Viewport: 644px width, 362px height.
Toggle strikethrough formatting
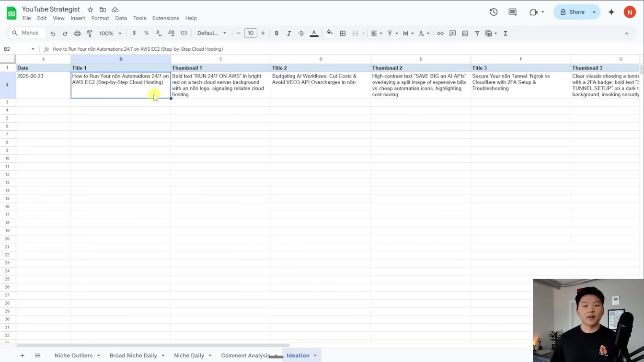coord(301,34)
